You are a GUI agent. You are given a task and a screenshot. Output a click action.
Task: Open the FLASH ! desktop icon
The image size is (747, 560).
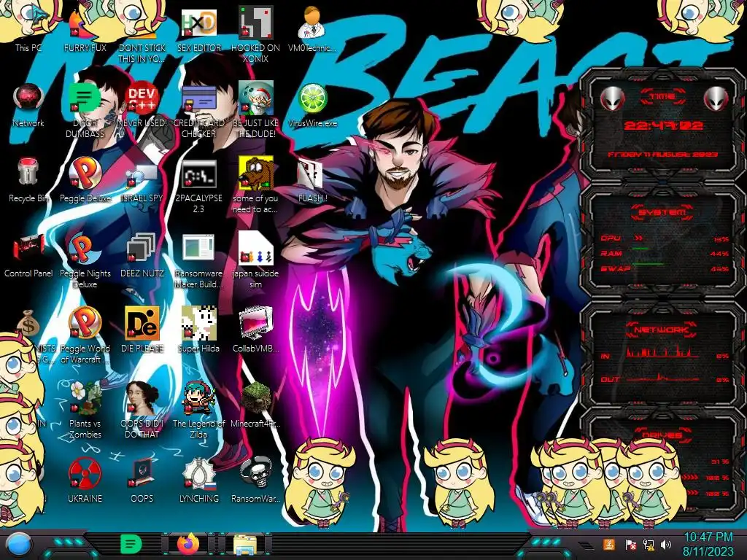coord(312,179)
